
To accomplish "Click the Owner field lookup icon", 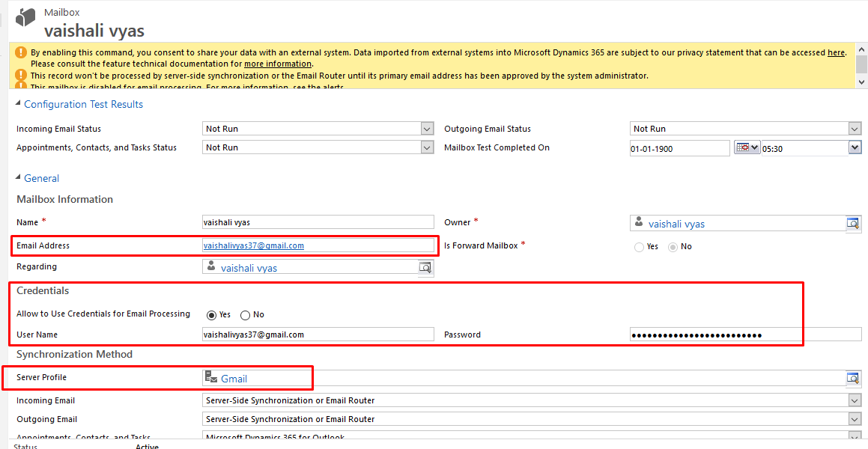I will coord(853,224).
